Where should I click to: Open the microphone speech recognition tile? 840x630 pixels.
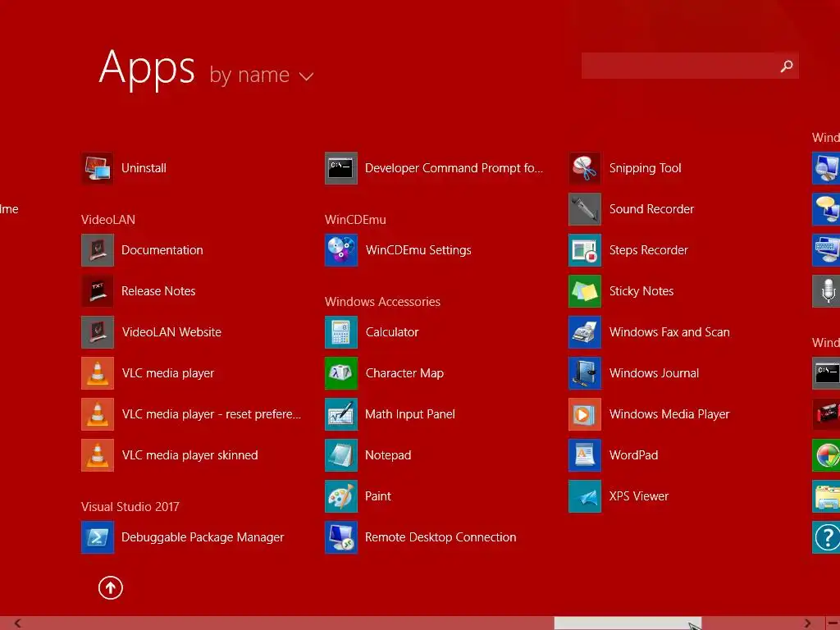pos(826,291)
